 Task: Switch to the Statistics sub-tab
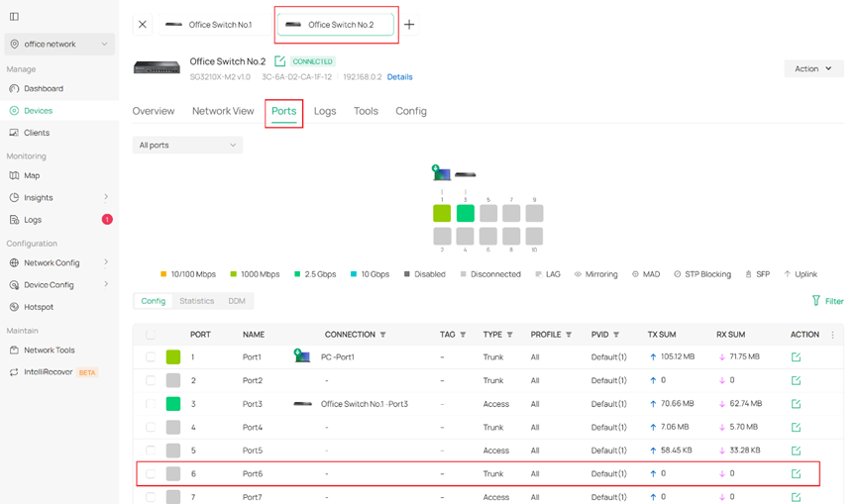pyautogui.click(x=197, y=301)
